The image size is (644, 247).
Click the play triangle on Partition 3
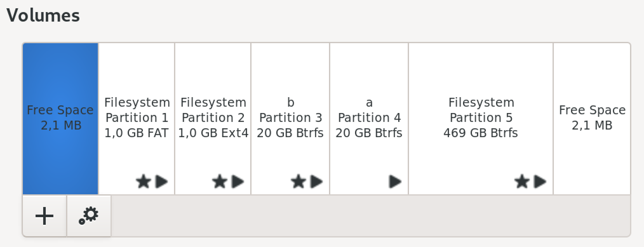[317, 182]
